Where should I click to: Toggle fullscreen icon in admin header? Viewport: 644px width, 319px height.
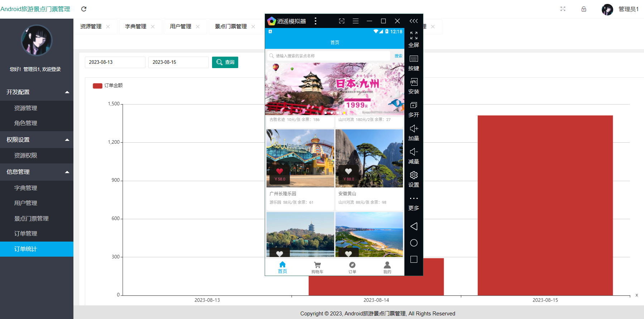563,9
